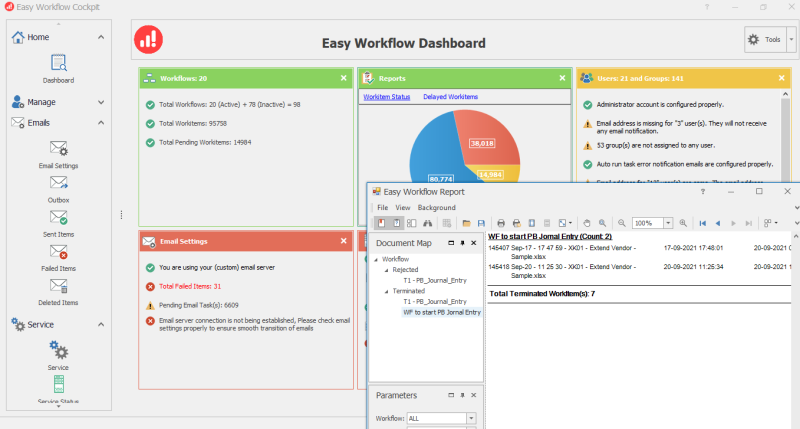Screen dimensions: 800x429
Task: Open Email Settings in the sidebar
Action: point(58,153)
